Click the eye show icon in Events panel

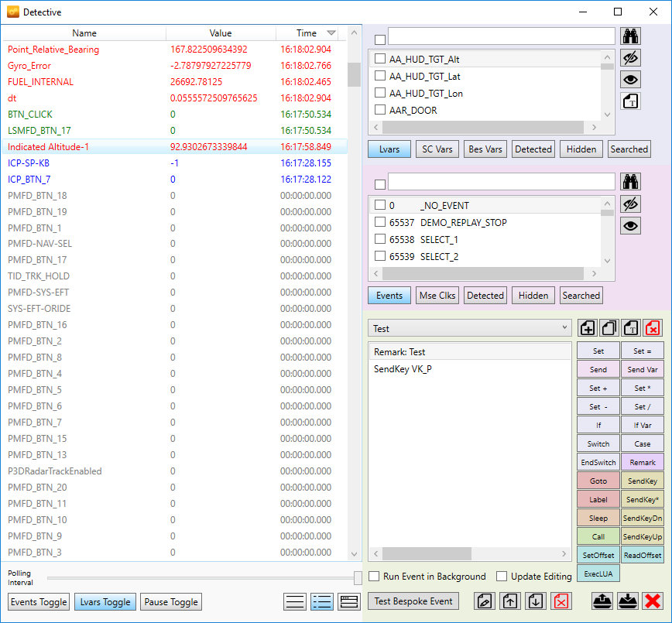(x=630, y=225)
